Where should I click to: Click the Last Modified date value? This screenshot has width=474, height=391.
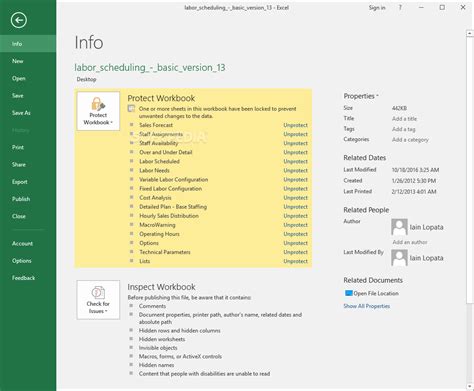[415, 170]
